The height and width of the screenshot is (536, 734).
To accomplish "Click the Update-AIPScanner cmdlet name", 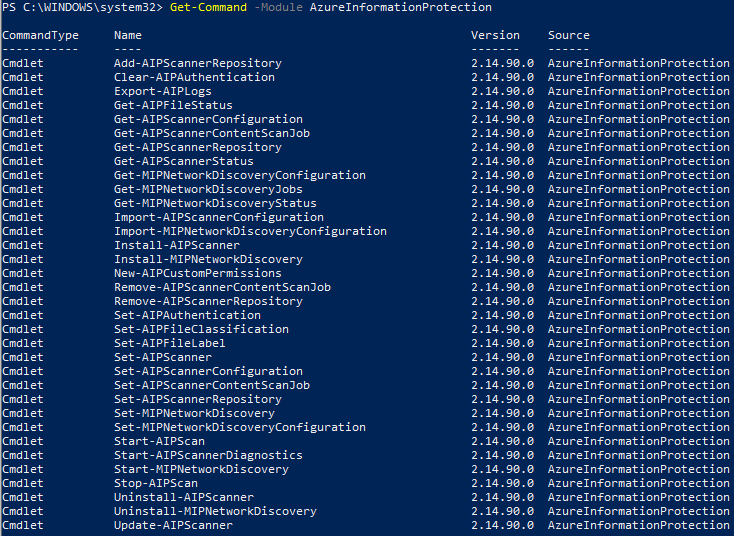I will [x=173, y=526].
